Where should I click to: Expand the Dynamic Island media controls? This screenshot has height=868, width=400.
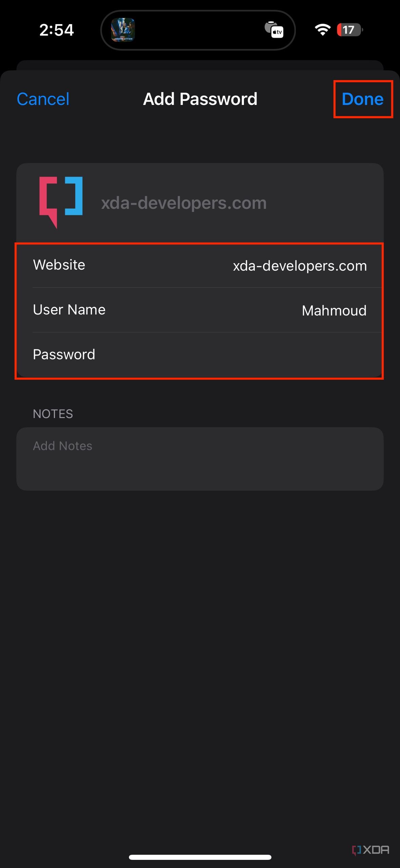pyautogui.click(x=198, y=31)
